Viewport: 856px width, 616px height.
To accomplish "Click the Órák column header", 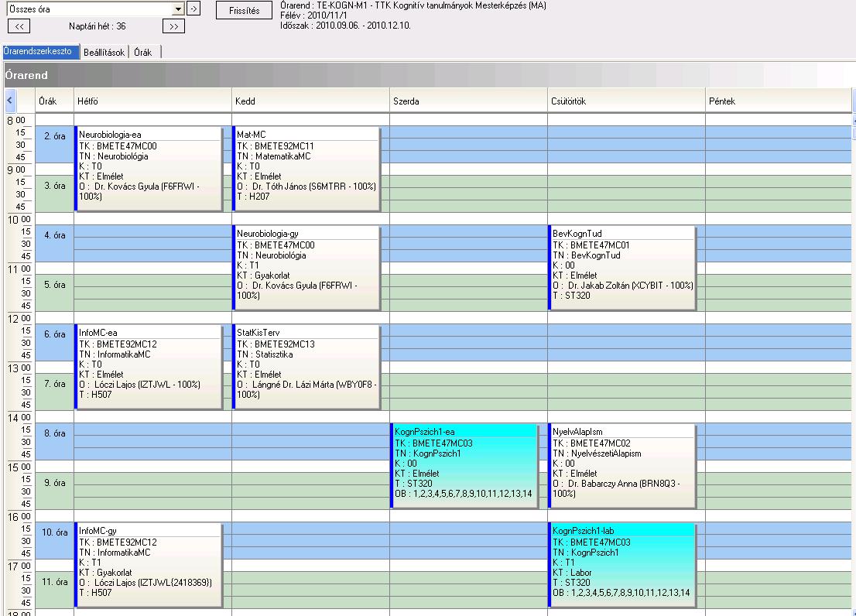I will point(54,101).
